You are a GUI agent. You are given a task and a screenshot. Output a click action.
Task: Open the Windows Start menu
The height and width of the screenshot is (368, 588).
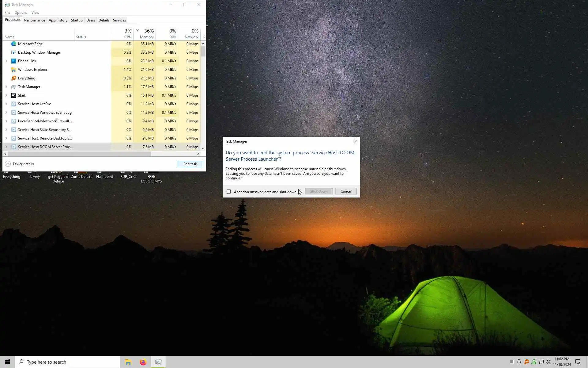[7, 362]
